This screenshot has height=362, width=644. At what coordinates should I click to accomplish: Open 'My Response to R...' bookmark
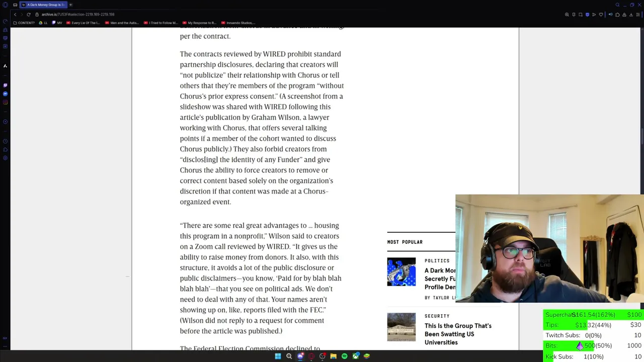[199, 23]
